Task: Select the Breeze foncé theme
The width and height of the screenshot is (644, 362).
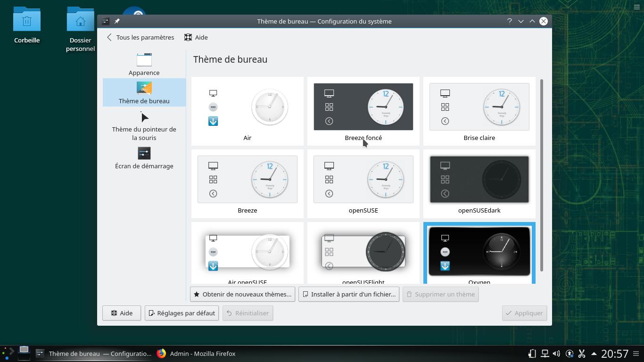Action: (363, 111)
